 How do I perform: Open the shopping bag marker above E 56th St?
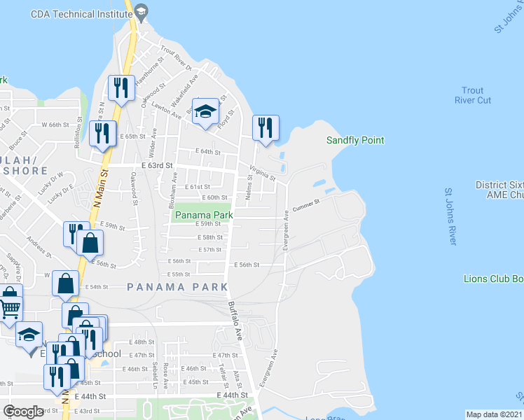click(90, 244)
